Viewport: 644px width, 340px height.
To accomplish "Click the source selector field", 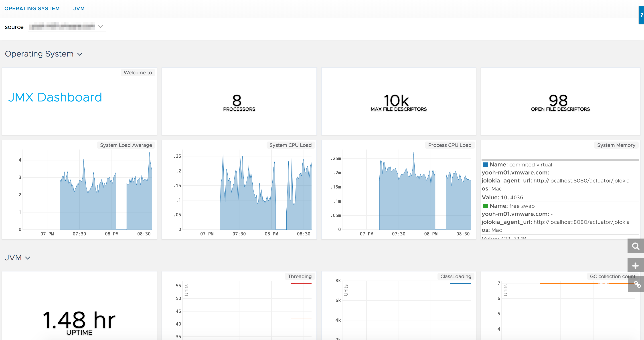I will pyautogui.click(x=67, y=26).
